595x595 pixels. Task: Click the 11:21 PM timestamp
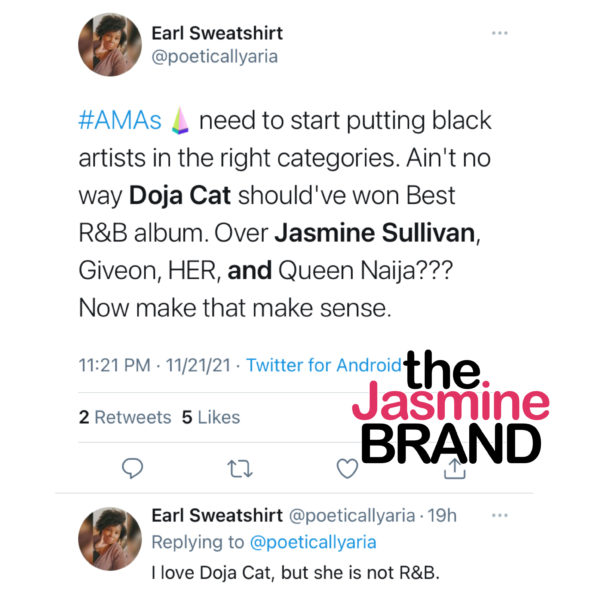114,365
